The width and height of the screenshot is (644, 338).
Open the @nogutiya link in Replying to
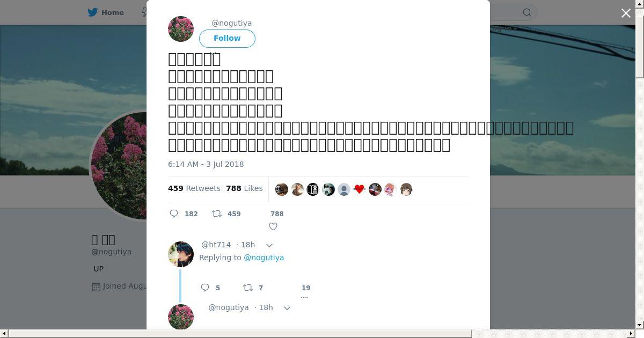[264, 258]
